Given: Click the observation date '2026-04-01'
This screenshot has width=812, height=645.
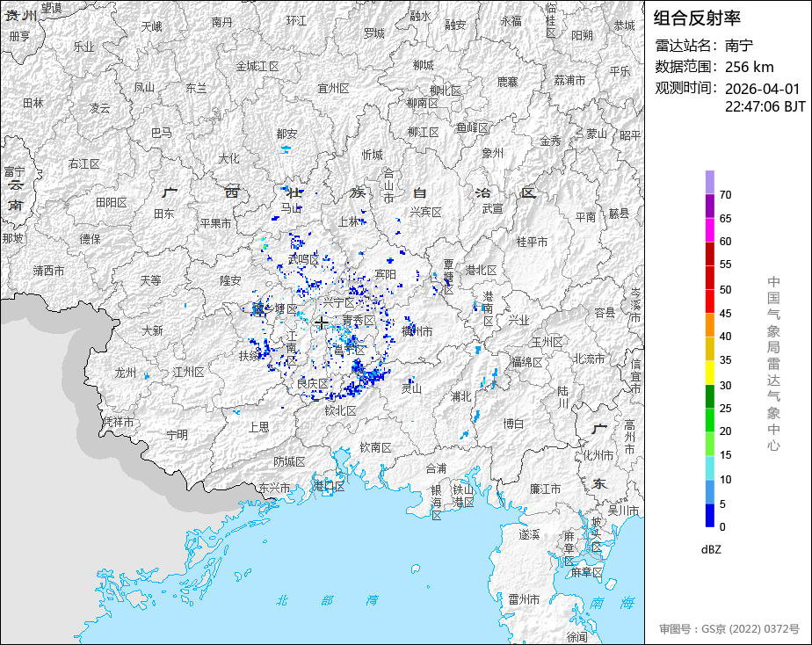Looking at the screenshot, I should click(762, 89).
